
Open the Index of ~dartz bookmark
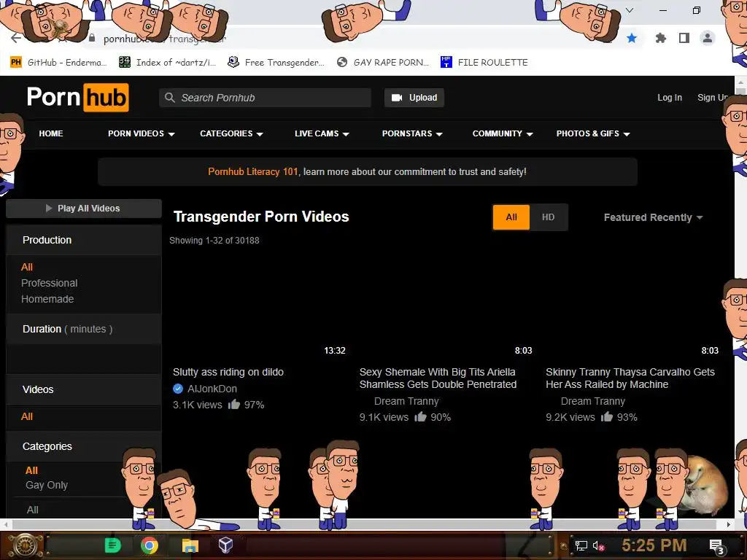coord(167,63)
